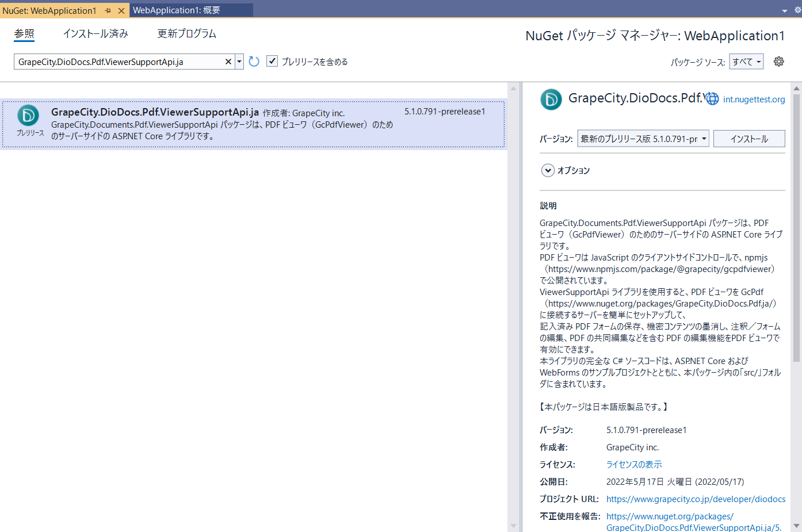Click the details version value 5.1.0.791-prerelease1

tap(646, 430)
